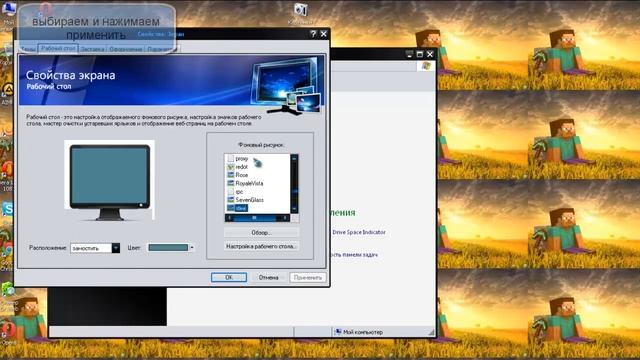Open the desktop icon at top center

click(x=300, y=10)
